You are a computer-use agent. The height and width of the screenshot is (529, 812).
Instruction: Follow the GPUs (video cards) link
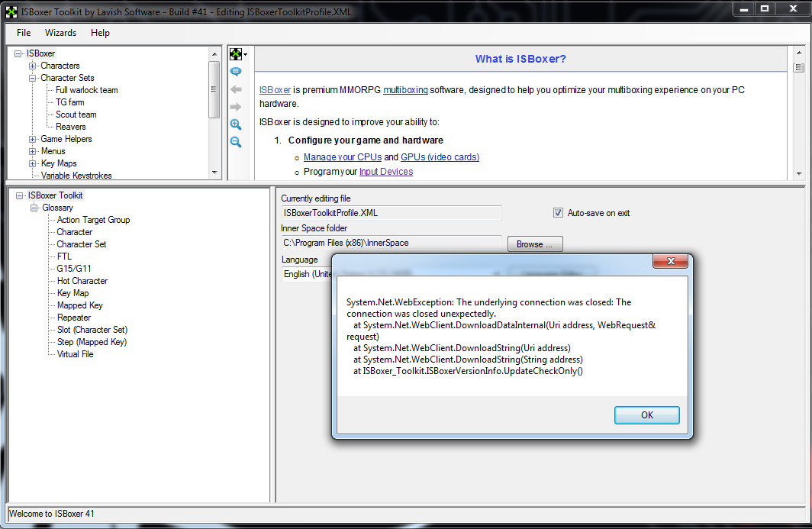(x=440, y=157)
